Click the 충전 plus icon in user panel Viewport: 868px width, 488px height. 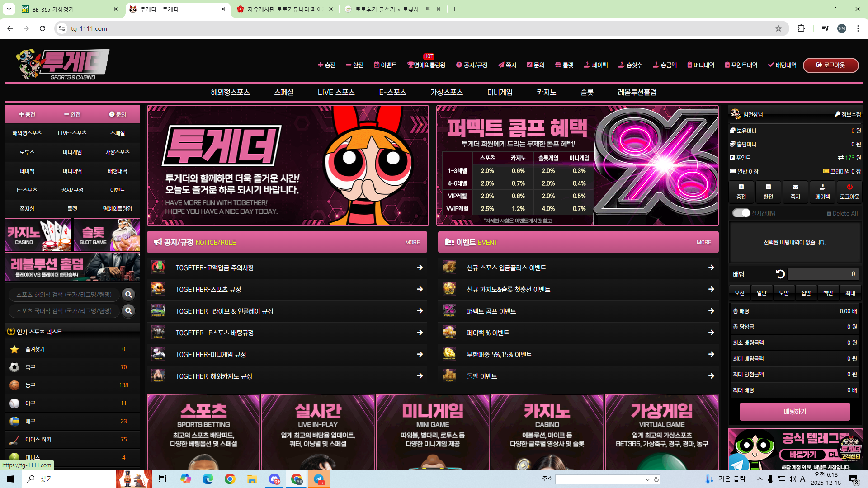coord(741,187)
